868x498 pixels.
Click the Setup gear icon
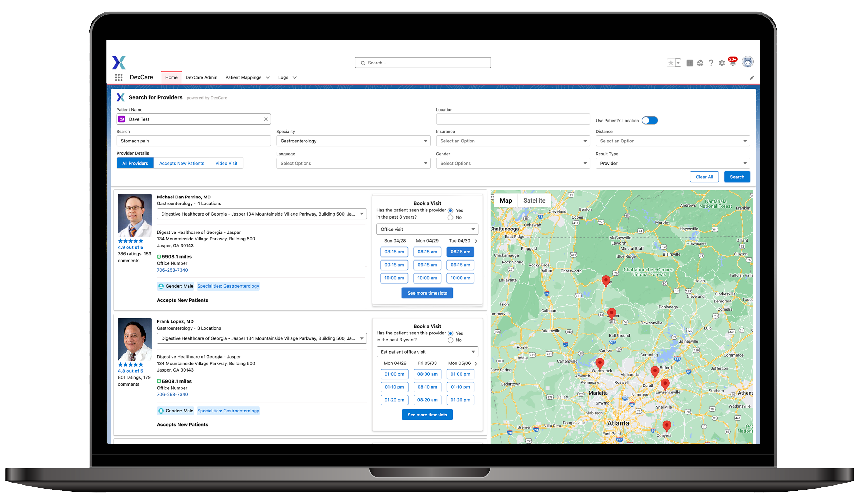tap(722, 63)
